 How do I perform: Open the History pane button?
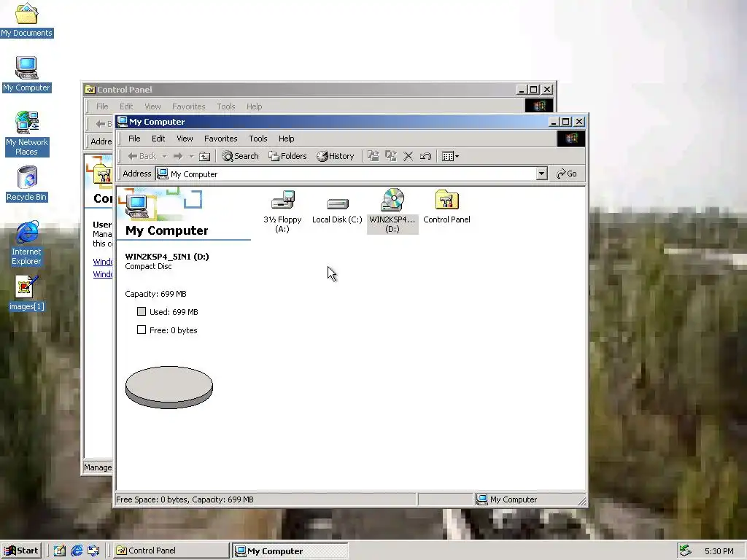336,156
